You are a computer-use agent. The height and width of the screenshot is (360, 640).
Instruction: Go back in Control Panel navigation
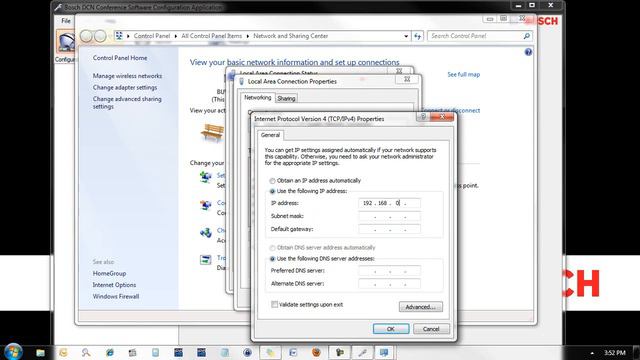pyautogui.click(x=86, y=36)
